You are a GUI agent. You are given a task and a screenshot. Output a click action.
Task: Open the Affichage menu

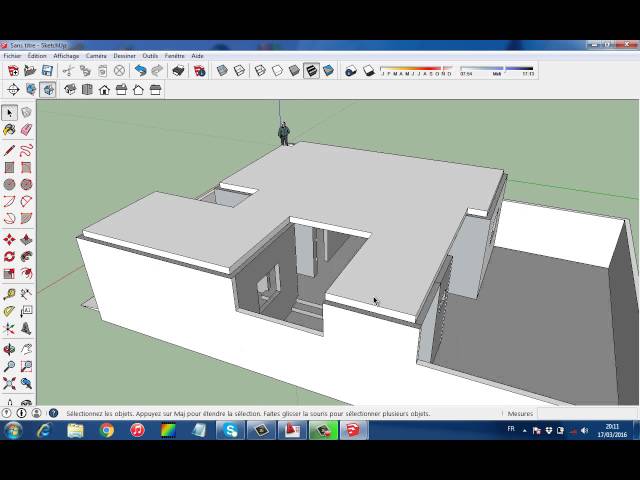pyautogui.click(x=66, y=56)
